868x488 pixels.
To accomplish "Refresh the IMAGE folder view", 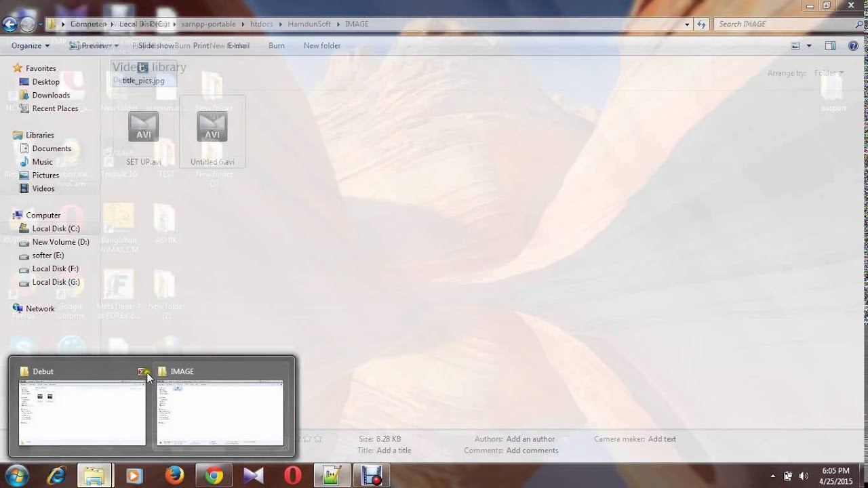I will pyautogui.click(x=701, y=24).
